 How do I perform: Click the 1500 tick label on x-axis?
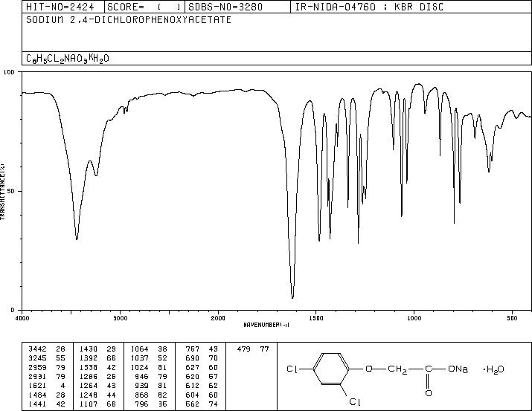pos(316,318)
